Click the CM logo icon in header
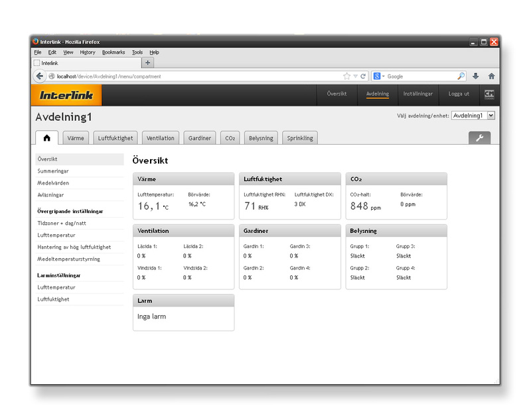The width and height of the screenshot is (531, 420). pos(489,94)
